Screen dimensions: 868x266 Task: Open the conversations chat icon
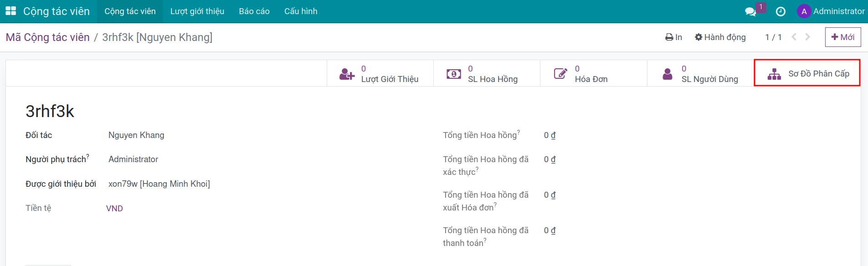(x=750, y=11)
